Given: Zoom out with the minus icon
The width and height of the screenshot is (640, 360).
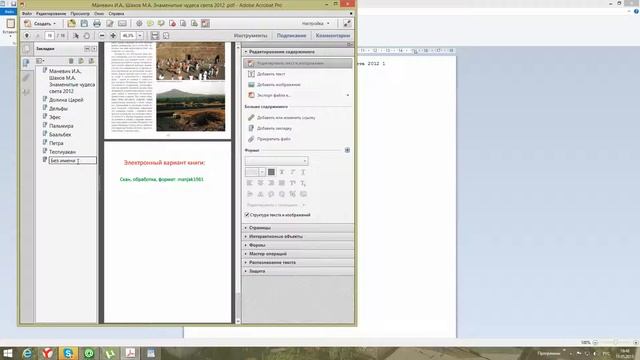Looking at the screenshot, I should tap(102, 36).
